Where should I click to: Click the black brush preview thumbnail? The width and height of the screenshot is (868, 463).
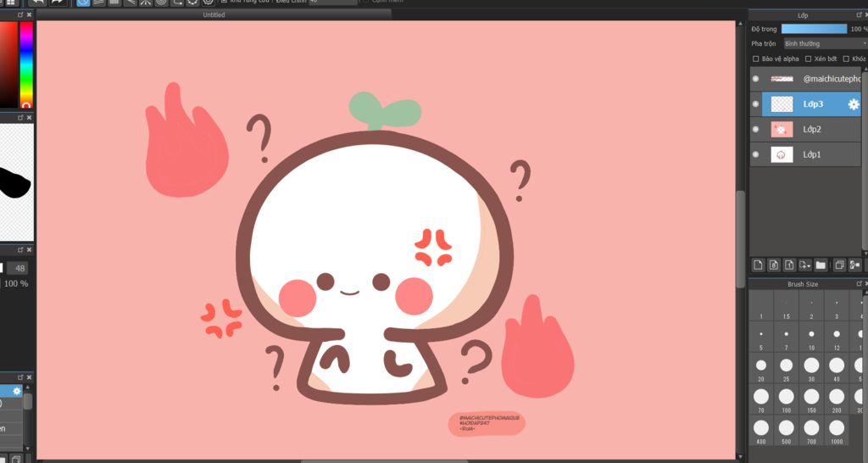click(17, 182)
